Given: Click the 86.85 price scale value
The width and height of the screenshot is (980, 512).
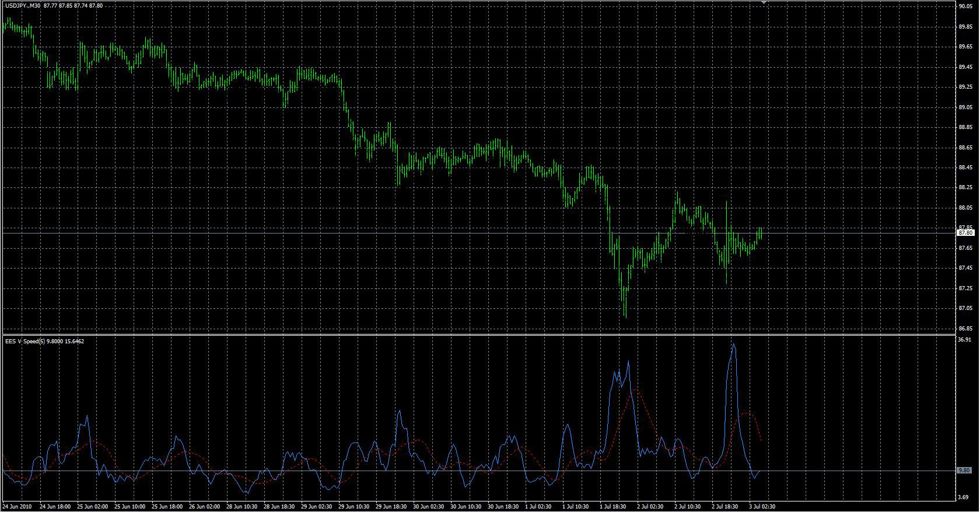Looking at the screenshot, I should 965,328.
